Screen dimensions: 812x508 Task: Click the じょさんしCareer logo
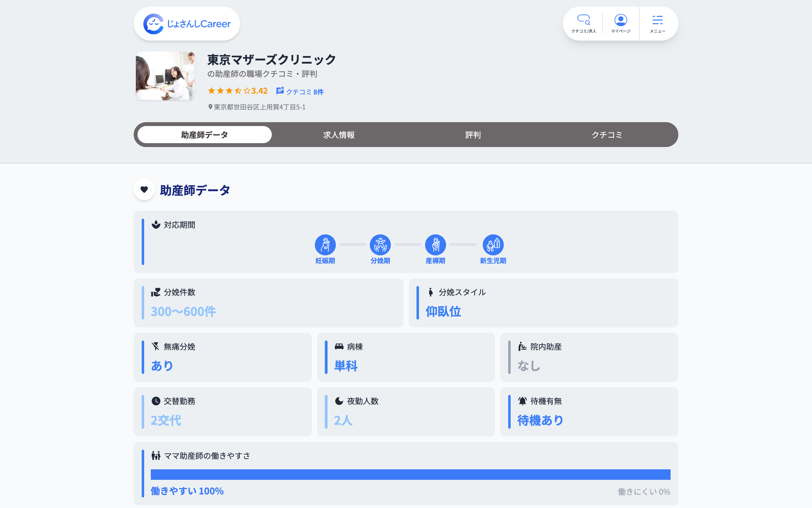[x=187, y=23]
